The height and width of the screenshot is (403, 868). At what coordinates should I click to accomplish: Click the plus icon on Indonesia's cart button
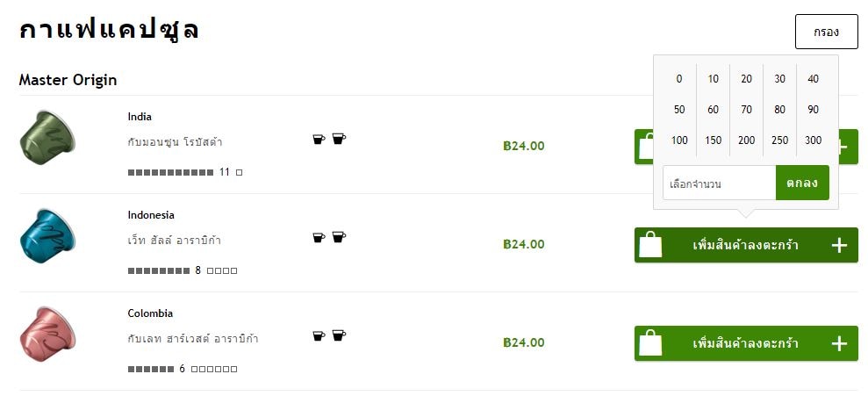[x=839, y=245]
